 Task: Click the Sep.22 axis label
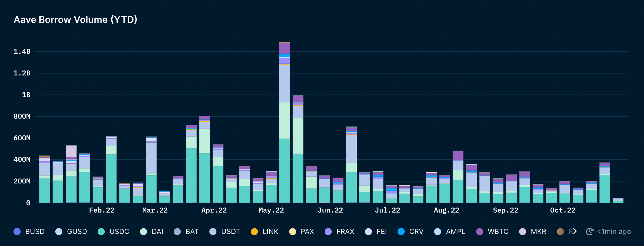[506, 210]
